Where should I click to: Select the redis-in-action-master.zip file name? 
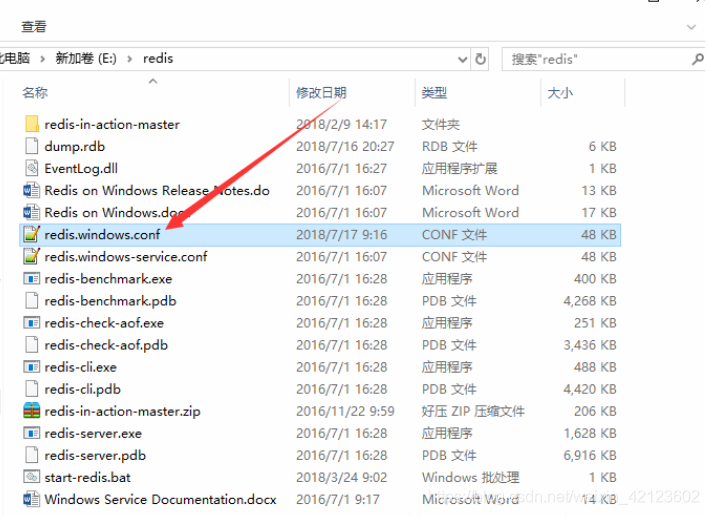(122, 411)
